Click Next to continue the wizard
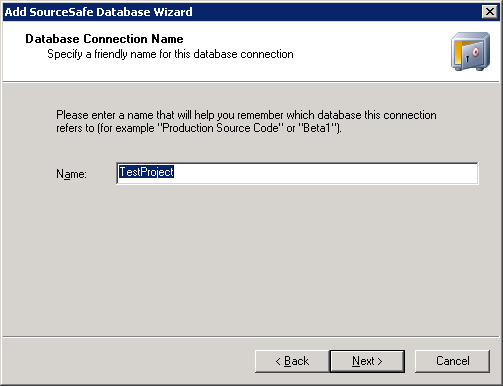 point(367,361)
